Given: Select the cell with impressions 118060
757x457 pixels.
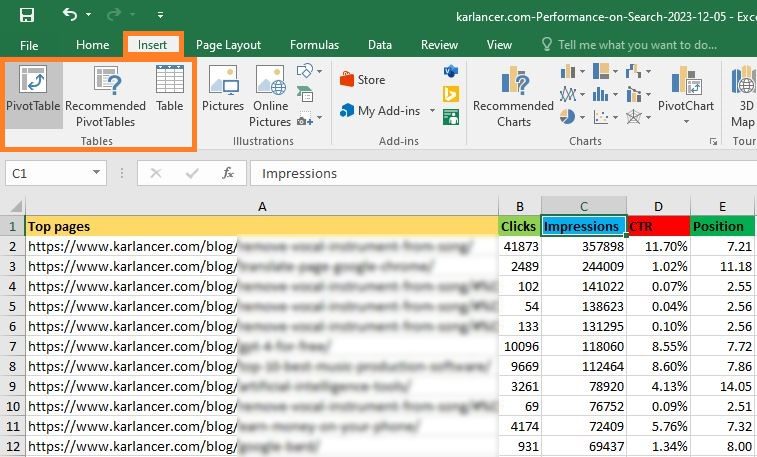Looking at the screenshot, I should coord(584,346).
